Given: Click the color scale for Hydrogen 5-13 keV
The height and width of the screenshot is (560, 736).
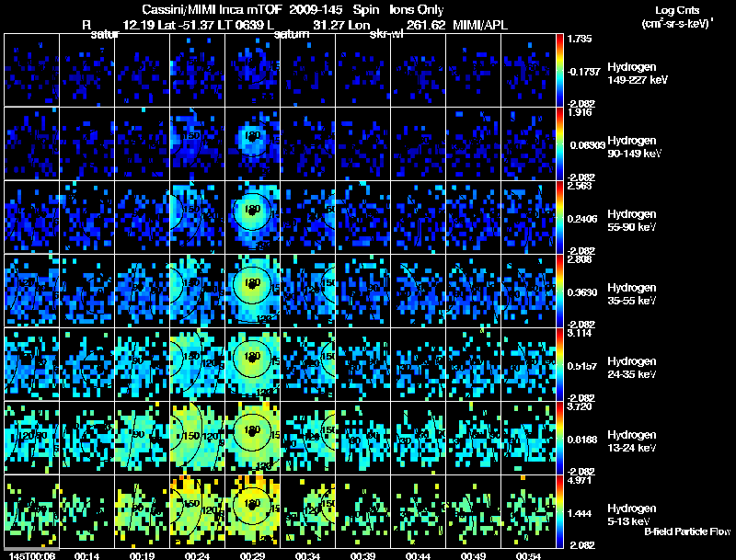Looking at the screenshot, I should (x=559, y=511).
